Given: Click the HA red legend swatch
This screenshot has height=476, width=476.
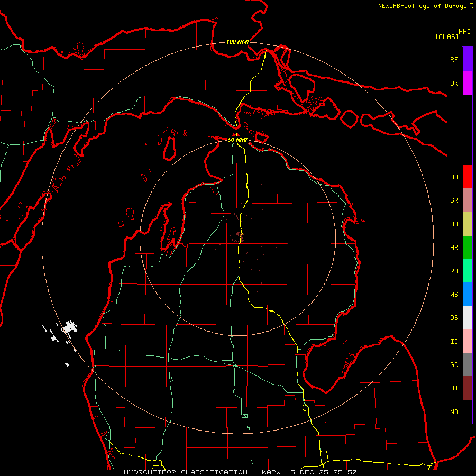Looking at the screenshot, I should 467,177.
